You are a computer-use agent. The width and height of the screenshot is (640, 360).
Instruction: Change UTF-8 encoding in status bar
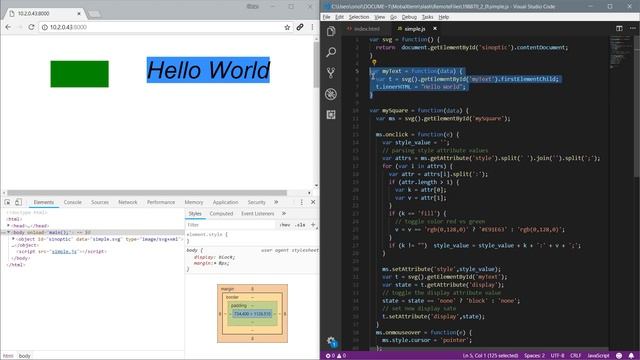coord(558,356)
